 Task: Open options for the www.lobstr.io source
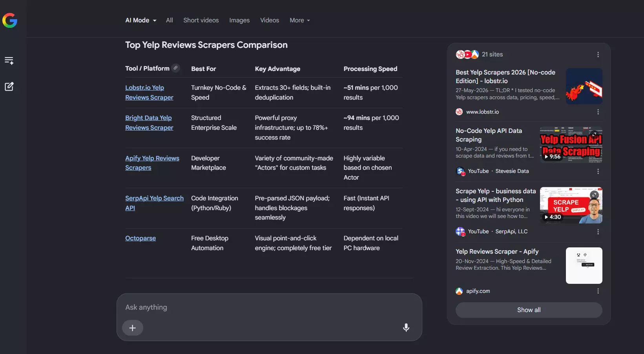[x=598, y=112]
